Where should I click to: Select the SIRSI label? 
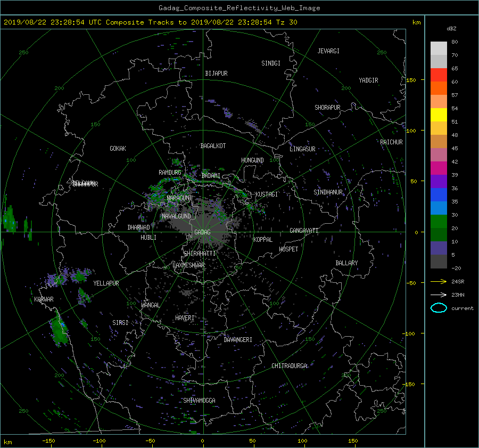pyautogui.click(x=120, y=323)
